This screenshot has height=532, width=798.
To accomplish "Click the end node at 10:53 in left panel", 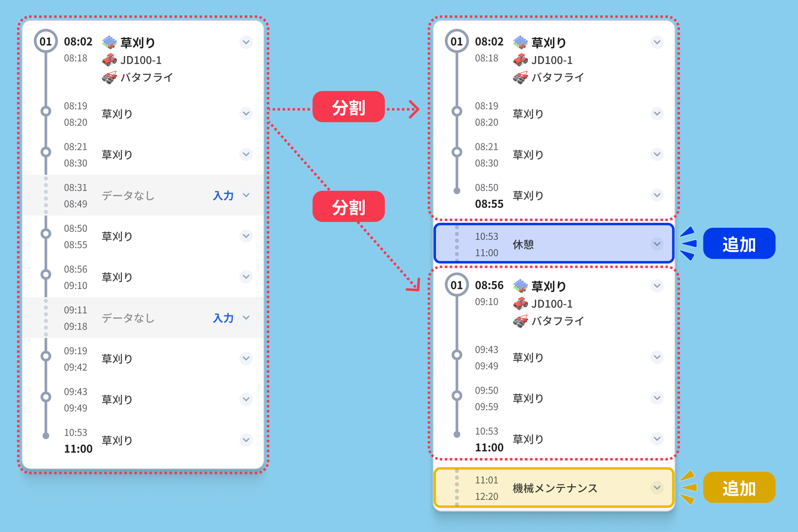I will [46, 436].
